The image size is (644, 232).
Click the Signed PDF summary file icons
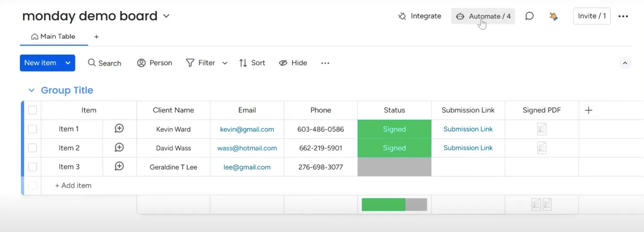542,204
